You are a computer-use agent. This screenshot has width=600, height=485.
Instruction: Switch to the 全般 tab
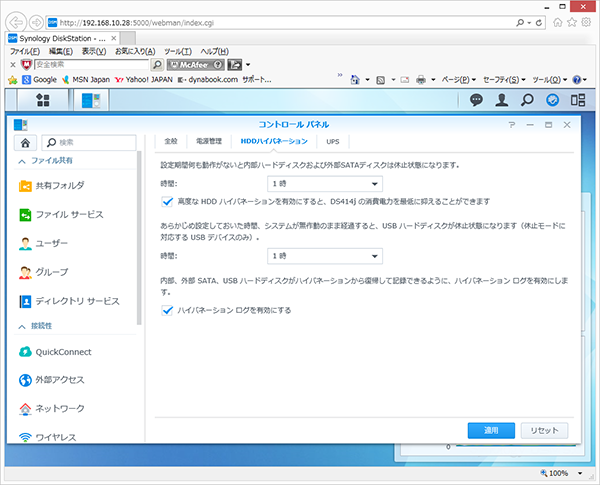(171, 141)
